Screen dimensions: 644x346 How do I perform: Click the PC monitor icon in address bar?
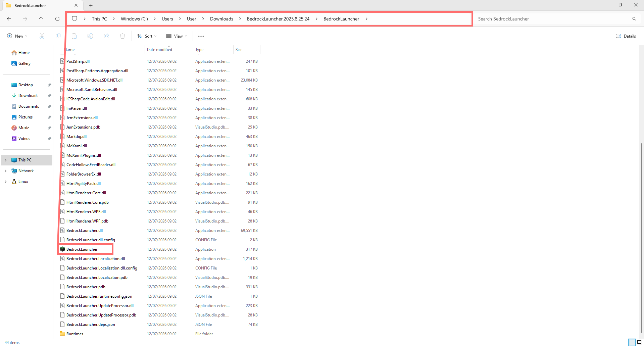point(75,19)
